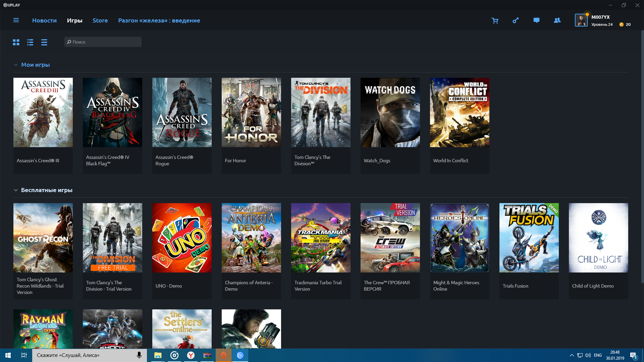This screenshot has height=362, width=644.
Task: Open Champions of Anteria Demo tile
Action: [251, 251]
